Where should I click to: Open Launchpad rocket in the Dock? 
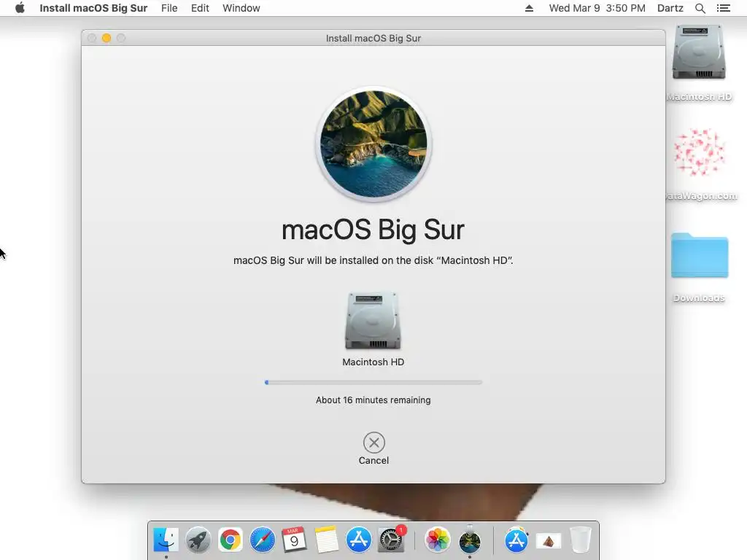coord(198,540)
